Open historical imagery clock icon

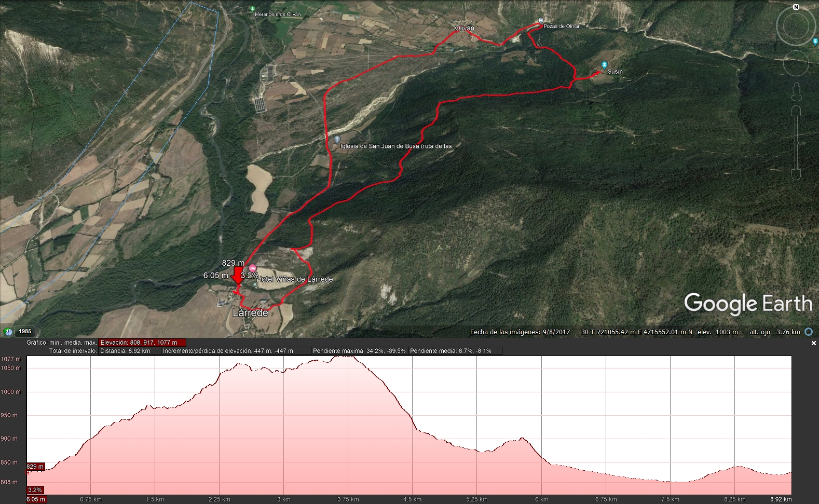pyautogui.click(x=8, y=332)
